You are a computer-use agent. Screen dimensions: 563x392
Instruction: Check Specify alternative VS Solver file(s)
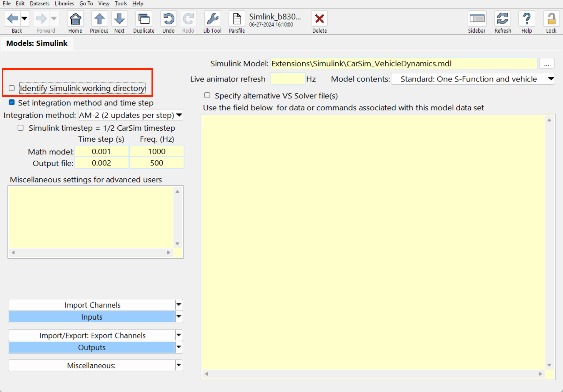pos(207,95)
